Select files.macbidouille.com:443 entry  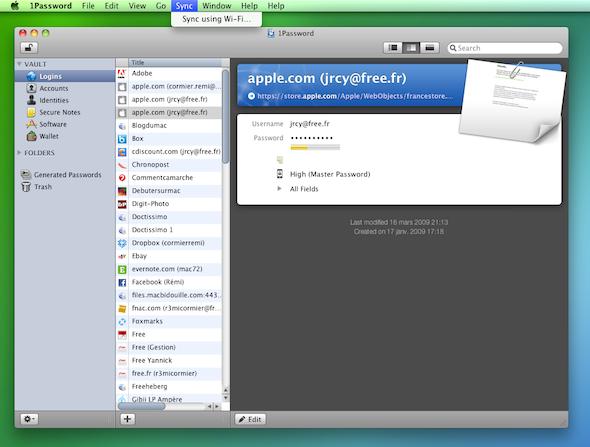(169, 295)
